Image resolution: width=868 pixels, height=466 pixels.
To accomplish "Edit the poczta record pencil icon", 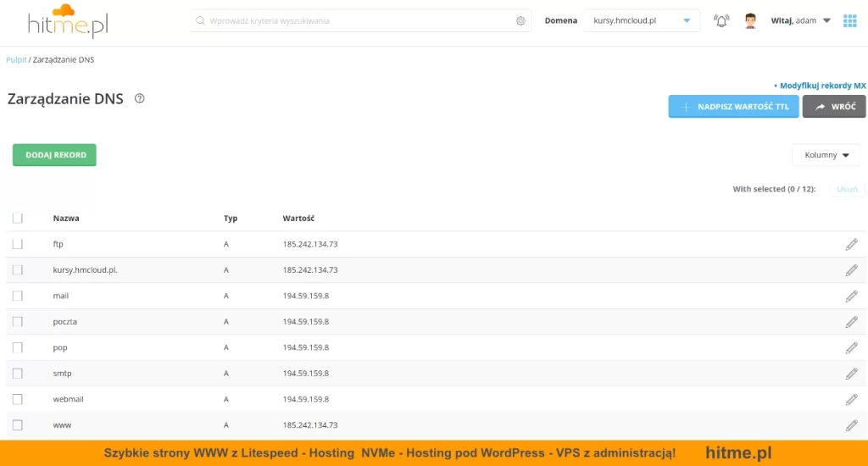I will point(851,322).
